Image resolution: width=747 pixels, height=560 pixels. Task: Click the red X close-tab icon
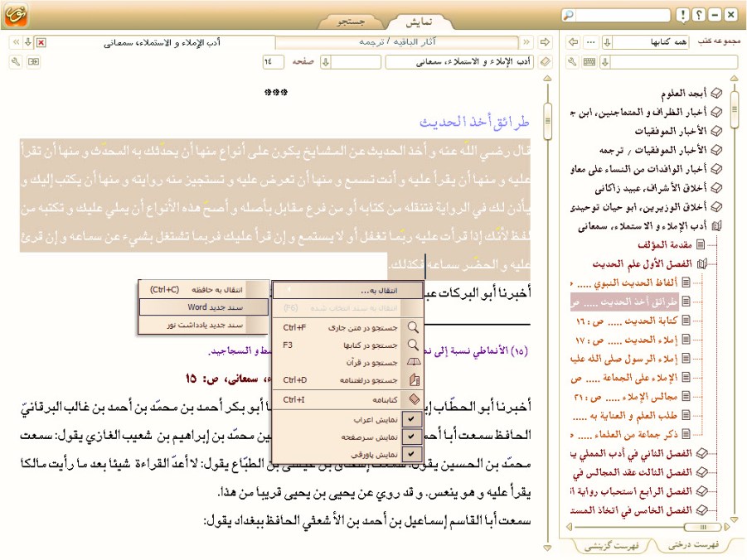[x=41, y=43]
